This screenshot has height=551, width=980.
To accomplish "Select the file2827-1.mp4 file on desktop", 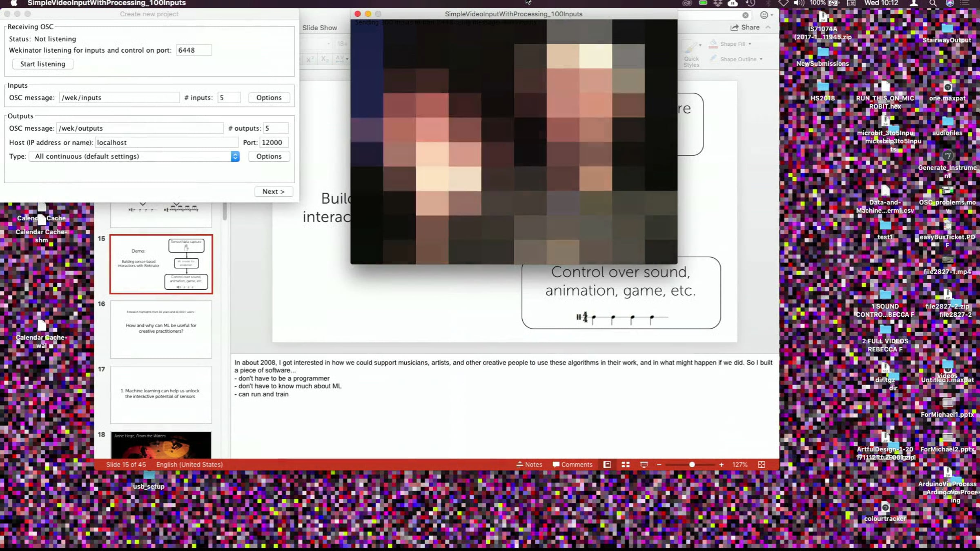I will pyautogui.click(x=947, y=265).
